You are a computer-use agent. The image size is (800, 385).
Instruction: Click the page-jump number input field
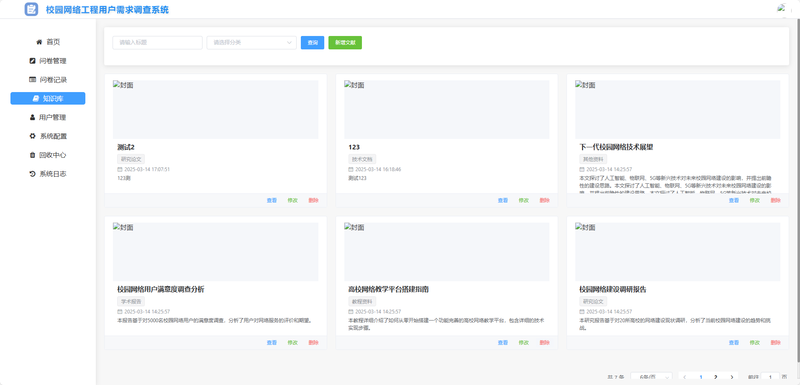[x=770, y=377]
